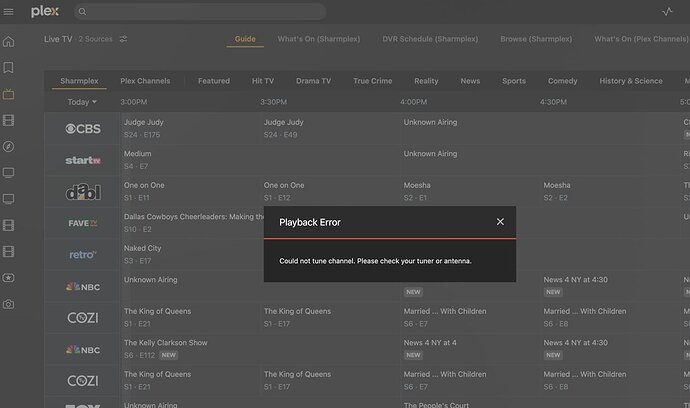Select Drama TV category

[x=313, y=81]
